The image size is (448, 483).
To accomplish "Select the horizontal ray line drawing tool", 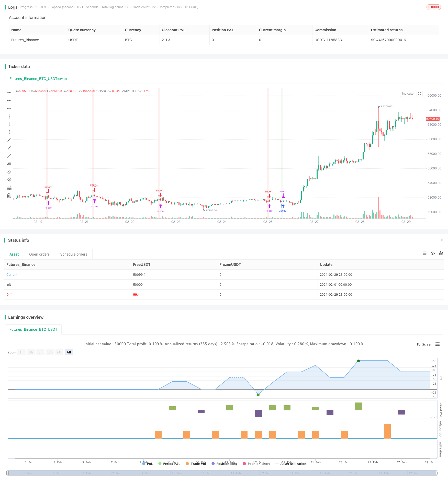I will 9,100.
